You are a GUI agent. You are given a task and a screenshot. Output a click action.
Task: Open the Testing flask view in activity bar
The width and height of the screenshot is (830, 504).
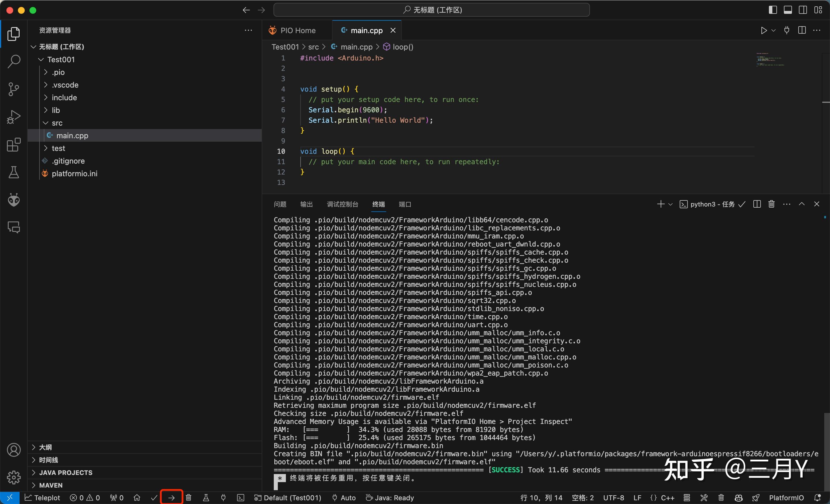tap(14, 173)
